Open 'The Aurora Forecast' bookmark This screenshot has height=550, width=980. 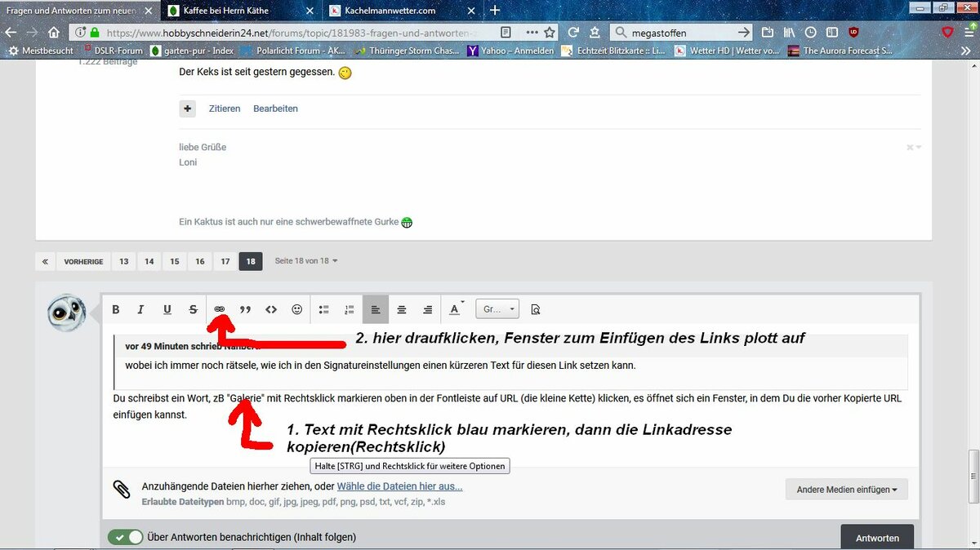coord(840,51)
